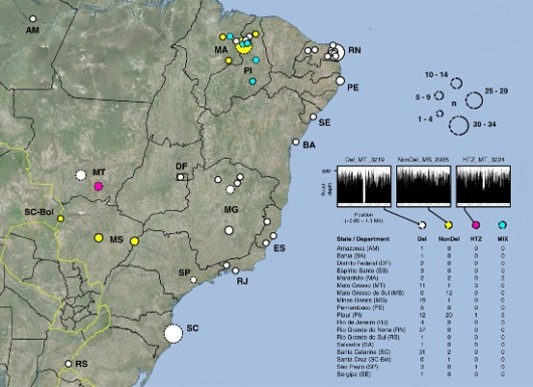This screenshot has width=533, height=387.
Task: Open the NonDel_MS_2985 read depth plot
Action: point(424,186)
